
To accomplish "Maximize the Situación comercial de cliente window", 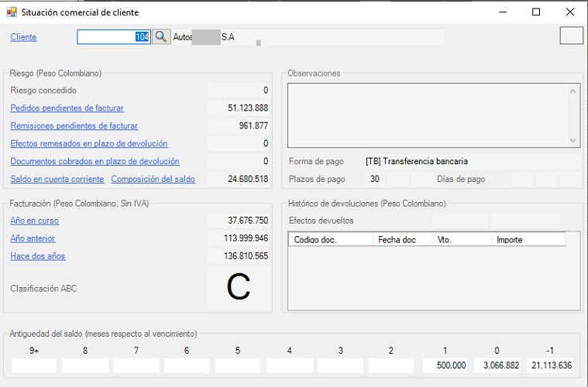I will [x=536, y=12].
